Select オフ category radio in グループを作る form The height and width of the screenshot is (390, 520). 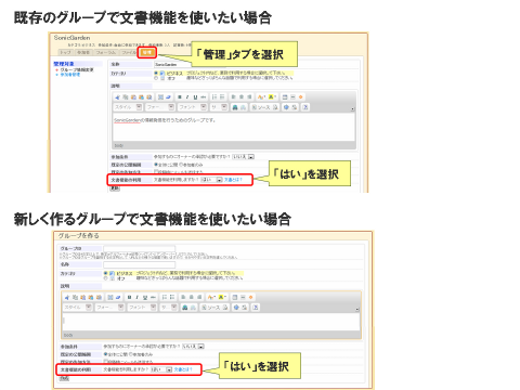pos(106,278)
